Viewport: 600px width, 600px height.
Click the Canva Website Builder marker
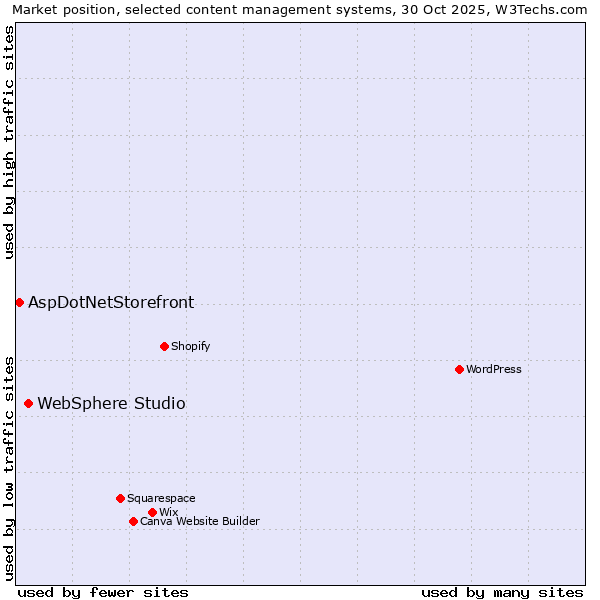(x=133, y=521)
